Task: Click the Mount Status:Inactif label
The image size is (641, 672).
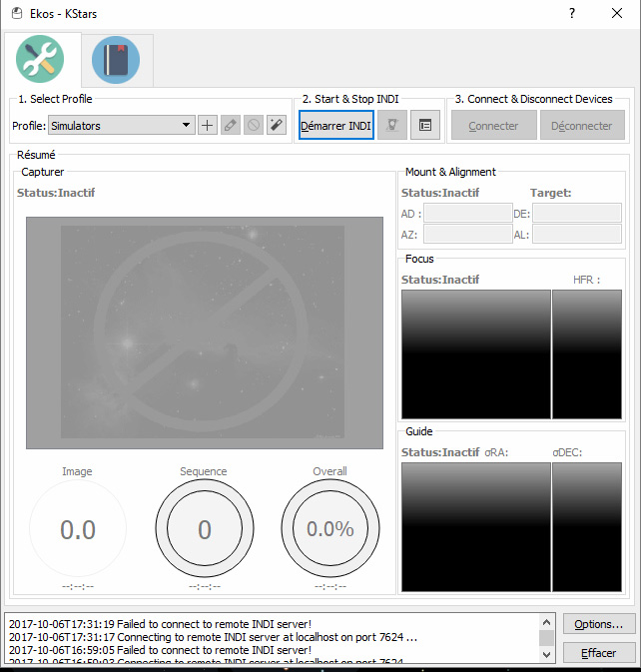Action: point(440,193)
